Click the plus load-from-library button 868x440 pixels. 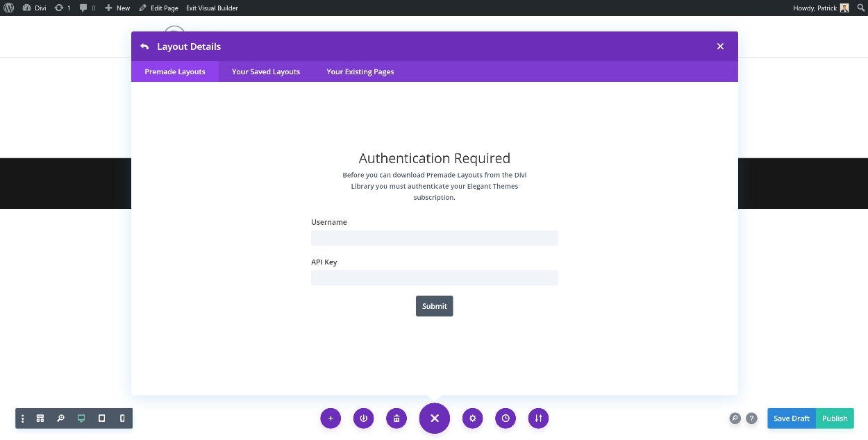[x=331, y=418]
